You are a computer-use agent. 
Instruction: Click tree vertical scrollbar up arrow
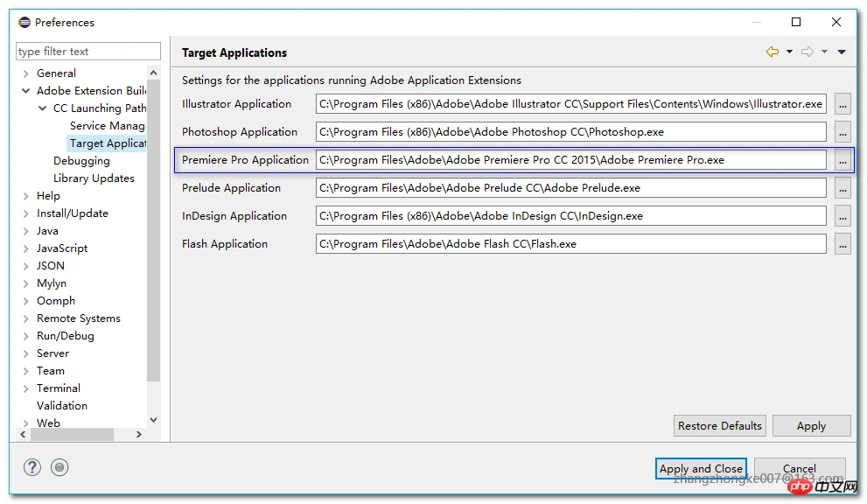154,73
